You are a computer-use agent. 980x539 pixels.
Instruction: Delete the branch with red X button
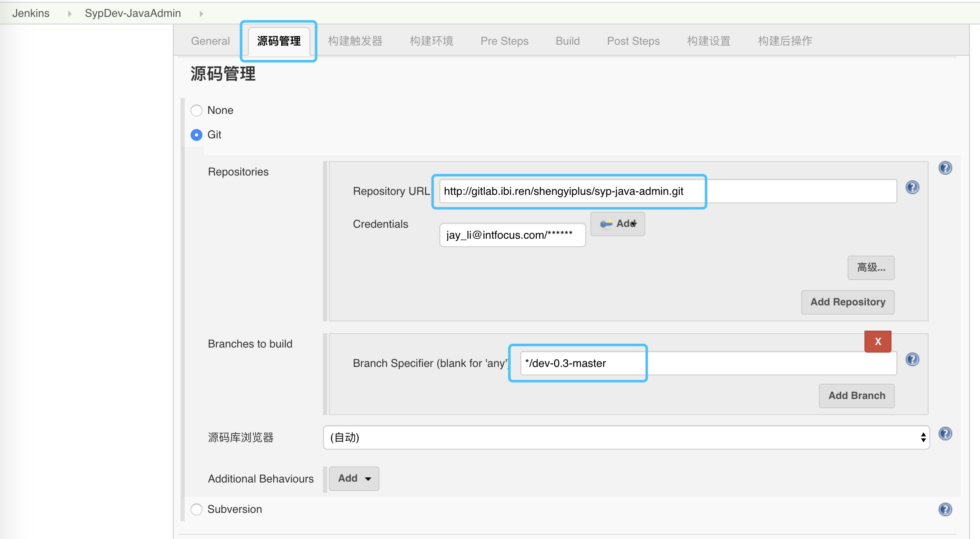point(878,342)
